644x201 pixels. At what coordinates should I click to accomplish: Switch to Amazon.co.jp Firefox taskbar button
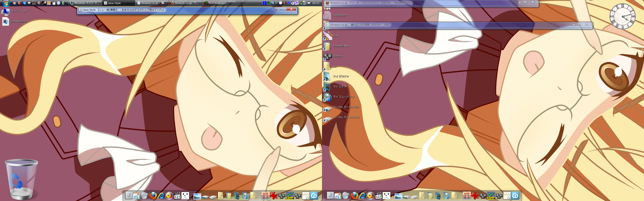pyautogui.click(x=185, y=3)
